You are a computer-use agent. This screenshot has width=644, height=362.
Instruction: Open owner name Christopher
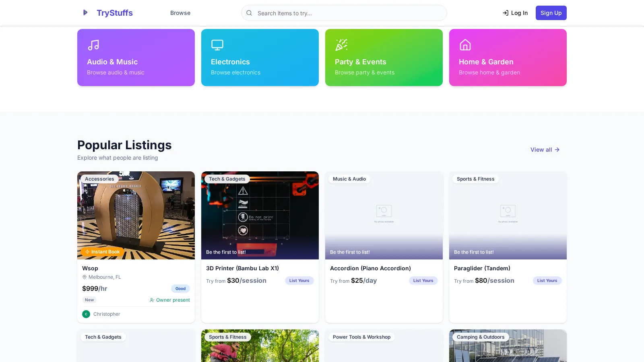click(107, 314)
